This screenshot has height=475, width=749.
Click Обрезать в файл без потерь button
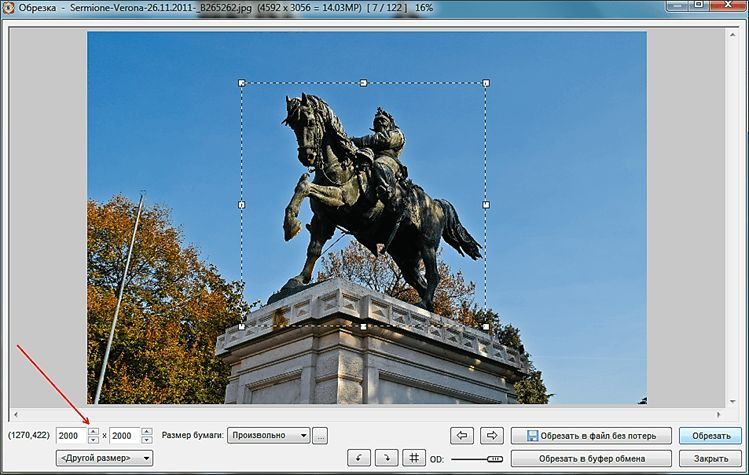coord(591,435)
